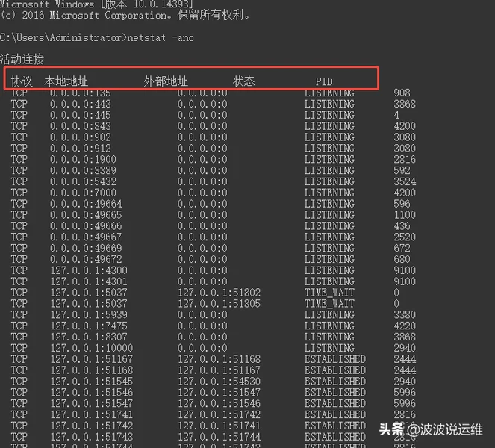Screen dimensions: 495x448
Task: Select PID value "672"
Action: tap(402, 248)
